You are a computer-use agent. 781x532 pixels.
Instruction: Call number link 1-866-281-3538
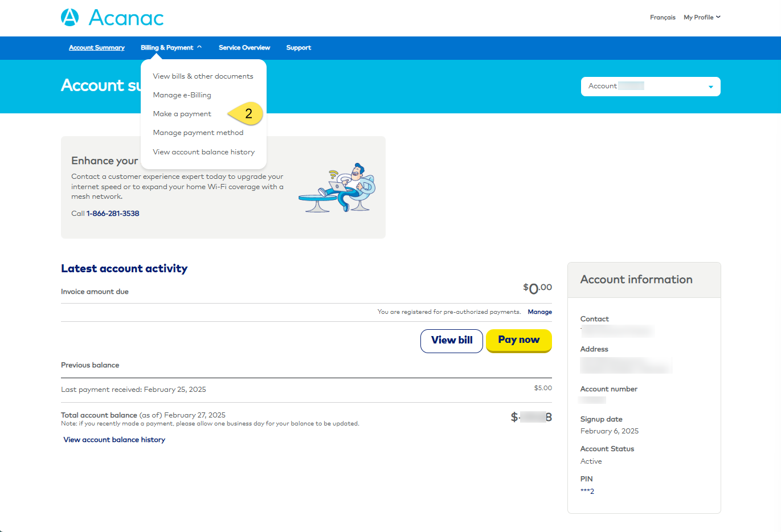tap(113, 214)
